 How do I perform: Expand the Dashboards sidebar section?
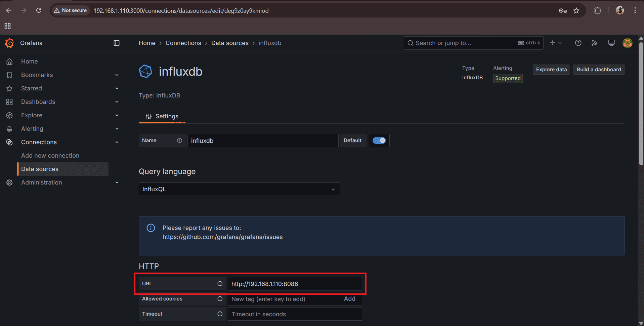(117, 101)
